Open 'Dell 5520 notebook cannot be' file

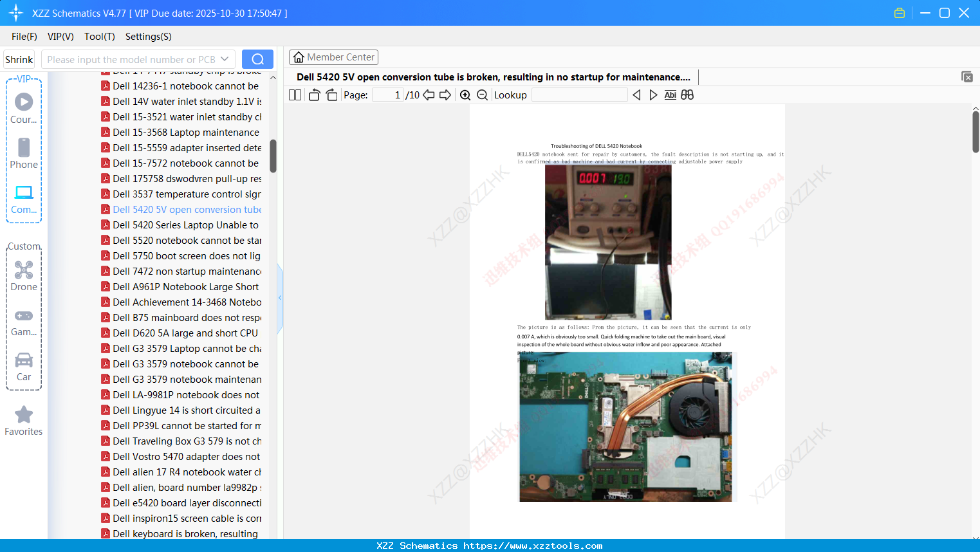[181, 241]
